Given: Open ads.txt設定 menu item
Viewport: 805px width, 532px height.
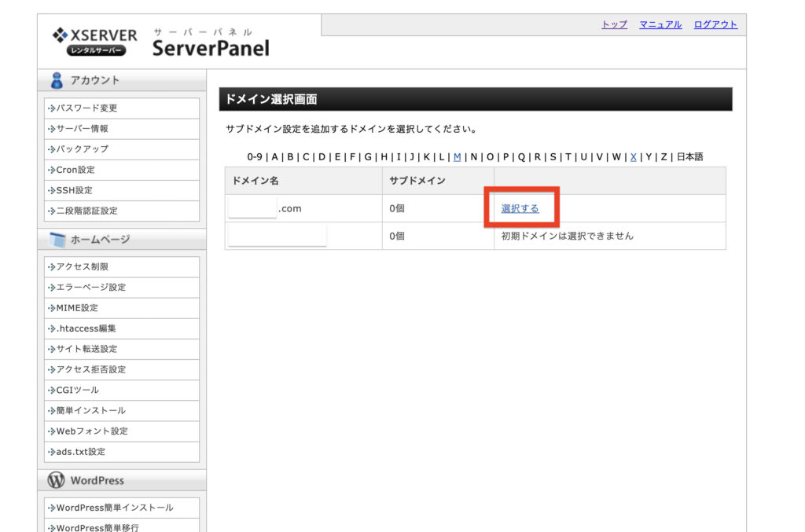Looking at the screenshot, I should click(x=122, y=452).
